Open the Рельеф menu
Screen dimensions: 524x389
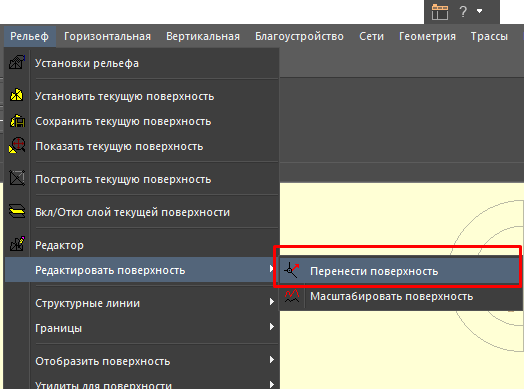coord(29,36)
